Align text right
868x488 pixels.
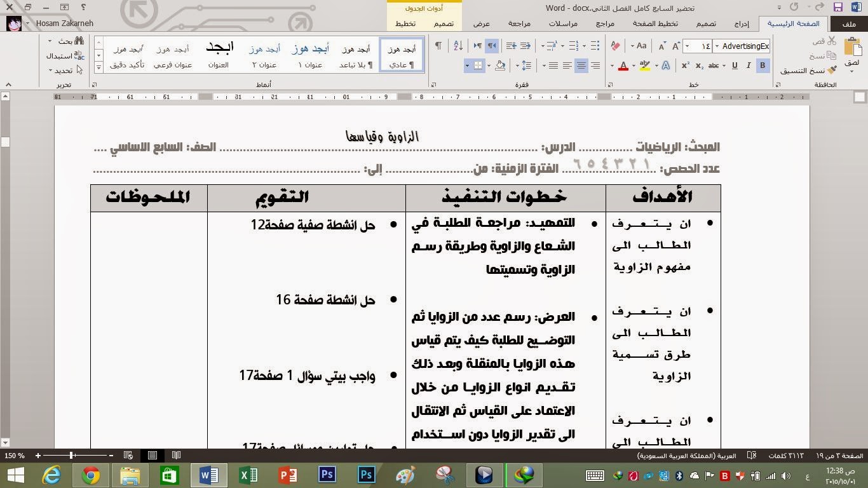click(x=595, y=65)
